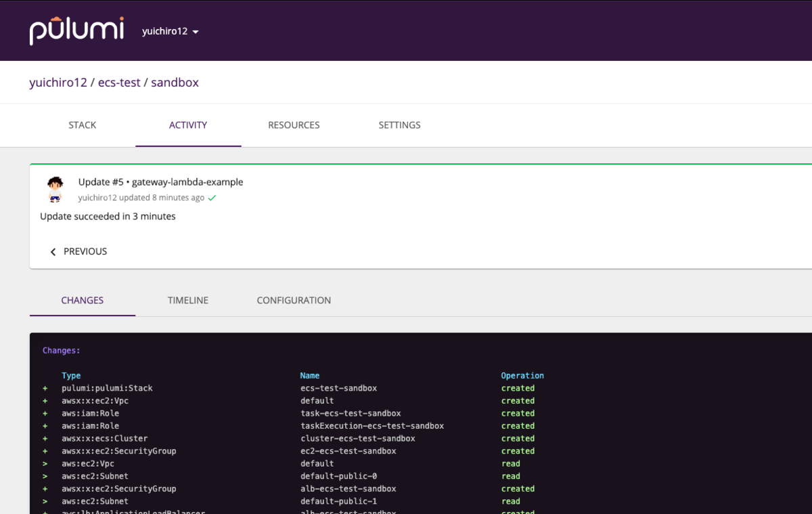Click 'default-public-0' name entry
Screen dimensions: 812x514
[x=338, y=476]
